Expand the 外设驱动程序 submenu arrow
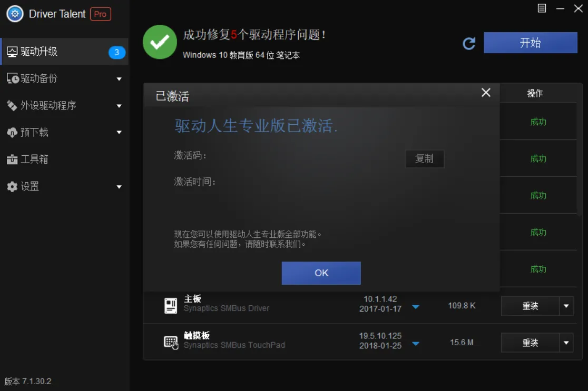This screenshot has width=588, height=391. [119, 106]
